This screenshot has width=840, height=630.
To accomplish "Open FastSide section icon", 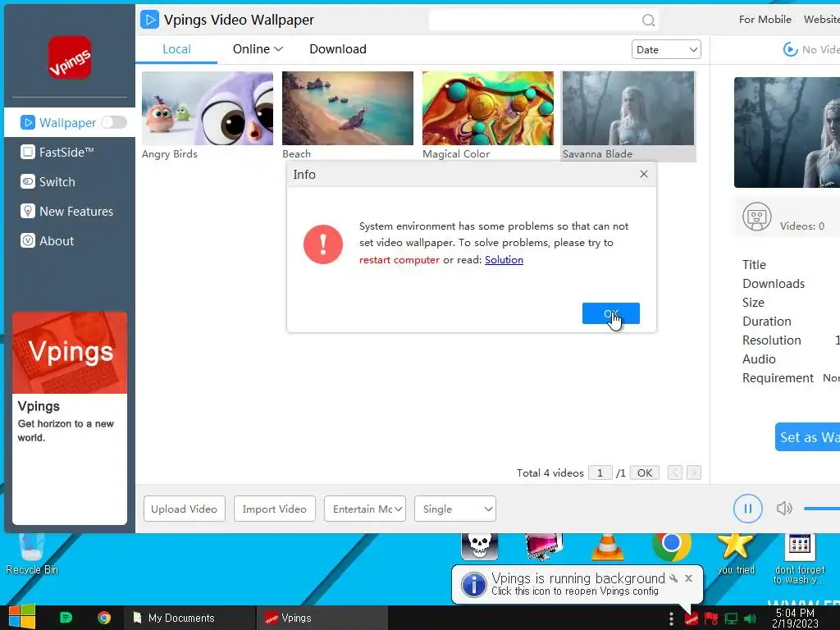I will click(27, 152).
